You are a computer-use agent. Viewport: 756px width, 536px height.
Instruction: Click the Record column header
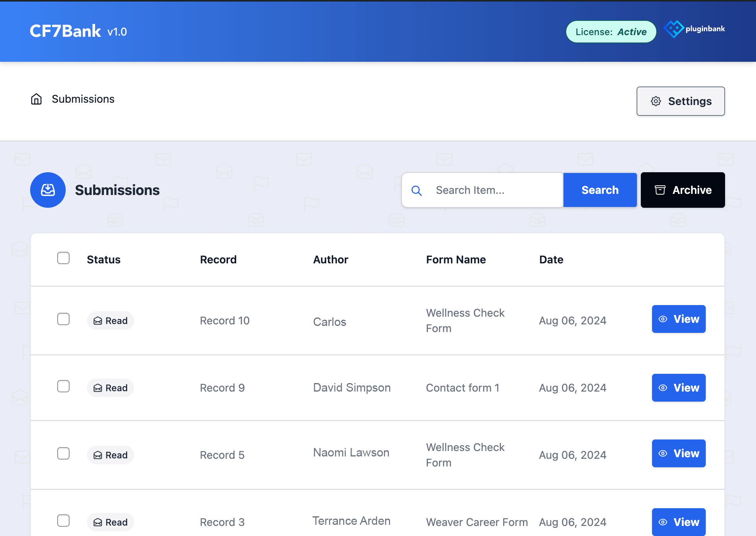(x=218, y=260)
